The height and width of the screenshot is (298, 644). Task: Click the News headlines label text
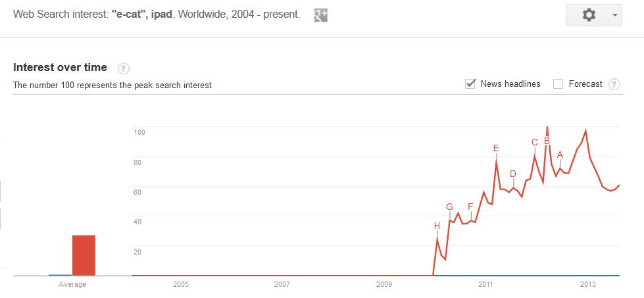[510, 84]
